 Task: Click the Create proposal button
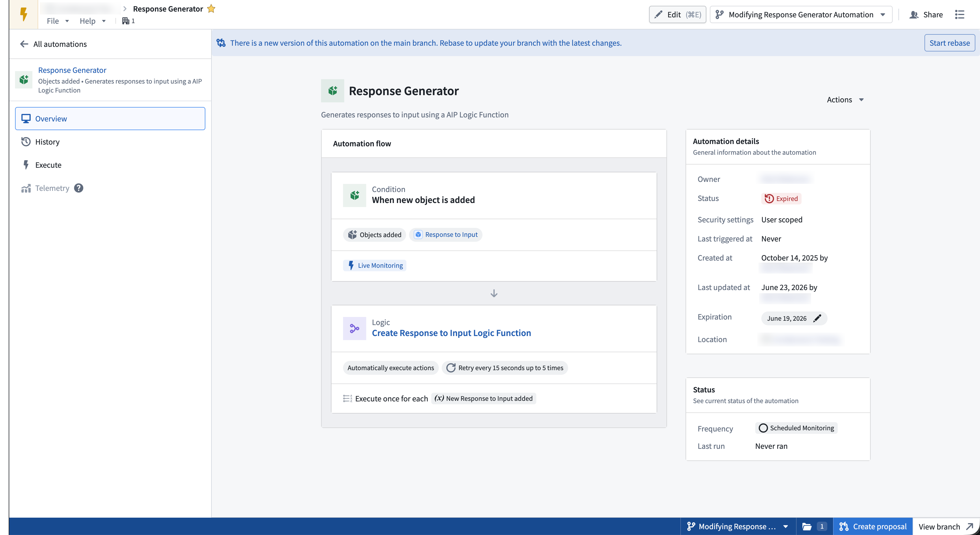tap(872, 526)
